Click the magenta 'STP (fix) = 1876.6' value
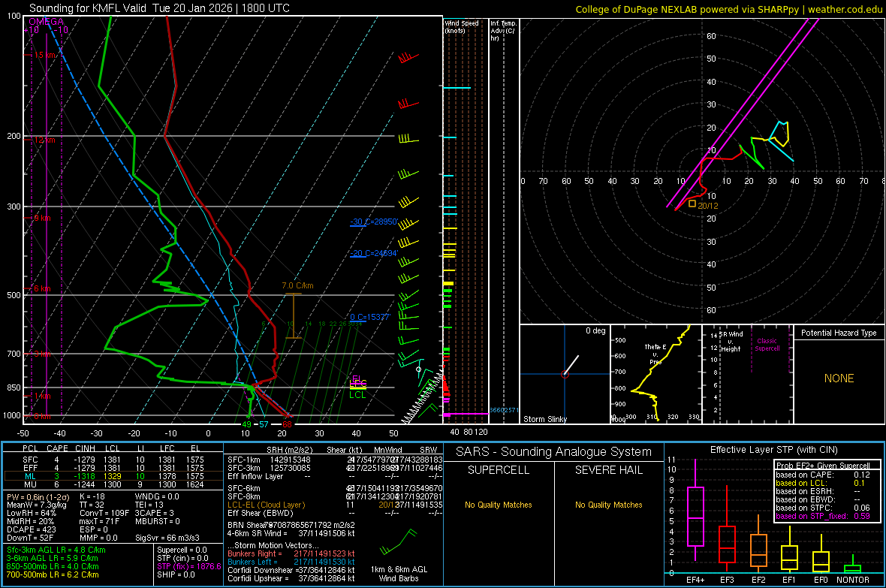The width and height of the screenshot is (886, 588). coord(189,566)
